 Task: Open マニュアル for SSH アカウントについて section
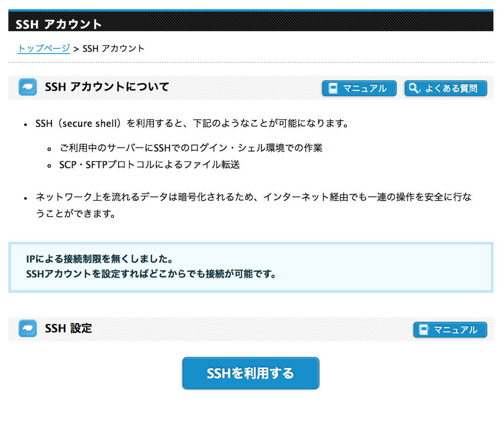[x=359, y=88]
